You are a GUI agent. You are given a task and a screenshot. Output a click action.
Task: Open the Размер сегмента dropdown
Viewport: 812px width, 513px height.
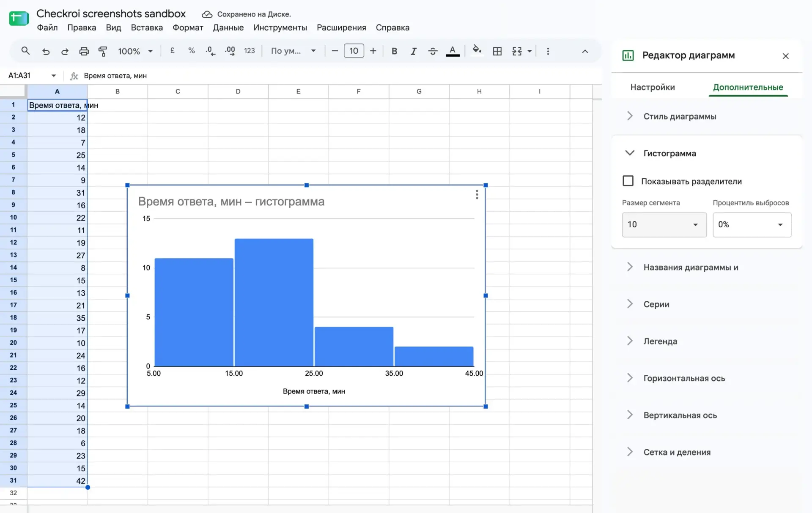tap(664, 224)
